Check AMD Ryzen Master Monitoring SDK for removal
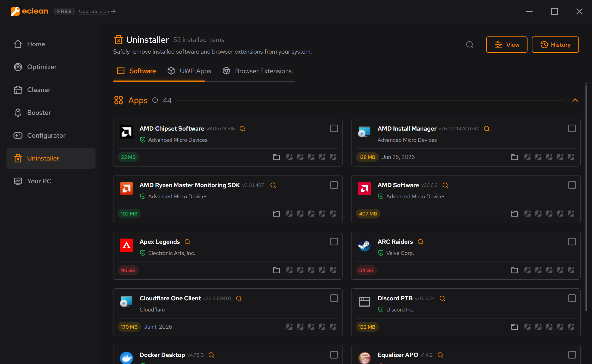Viewport: 592px width, 364px height. point(334,185)
